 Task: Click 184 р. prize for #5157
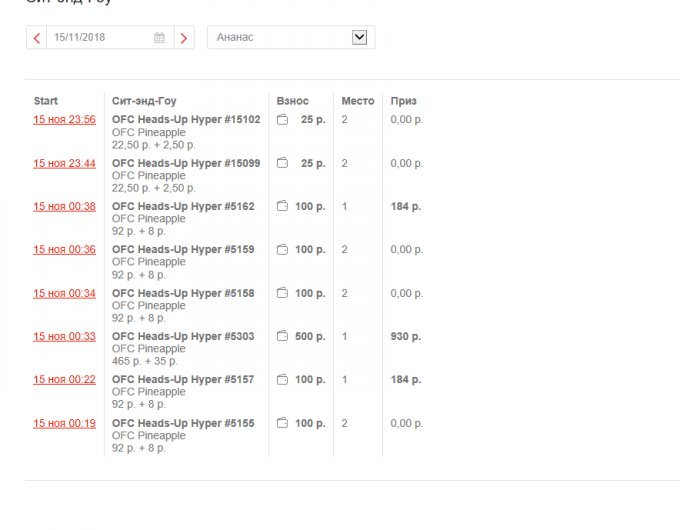click(x=406, y=380)
